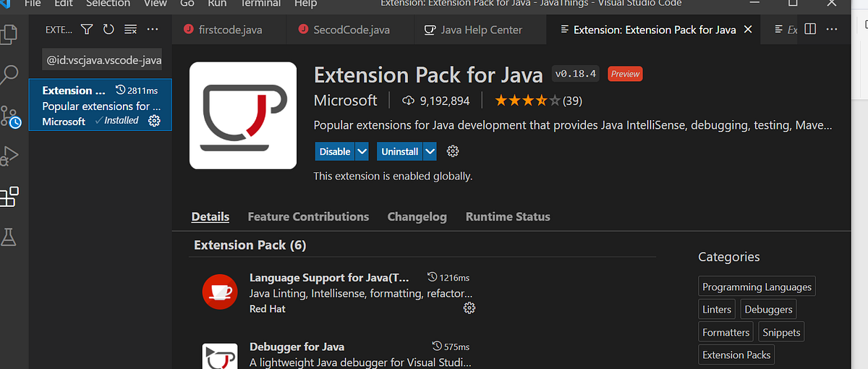Select the Formatters category
This screenshot has height=369, width=868.
pos(726,332)
